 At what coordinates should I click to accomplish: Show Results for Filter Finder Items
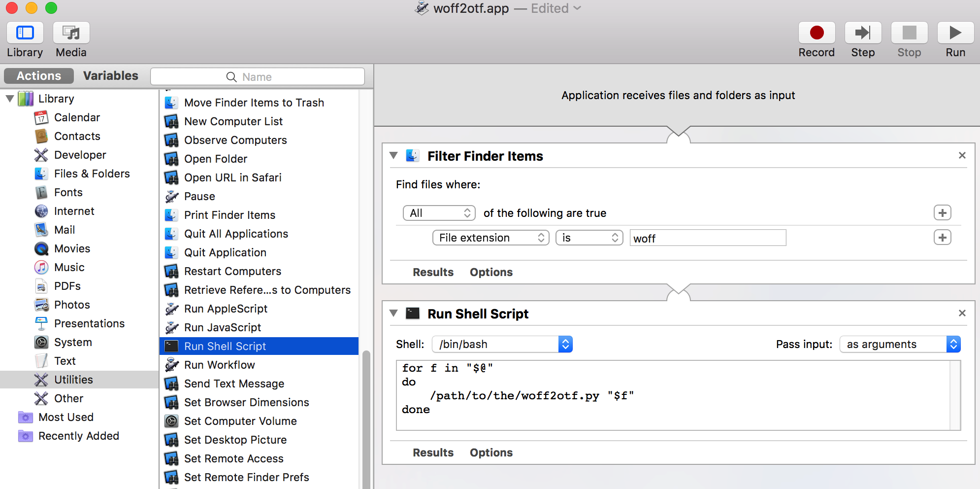coord(433,272)
